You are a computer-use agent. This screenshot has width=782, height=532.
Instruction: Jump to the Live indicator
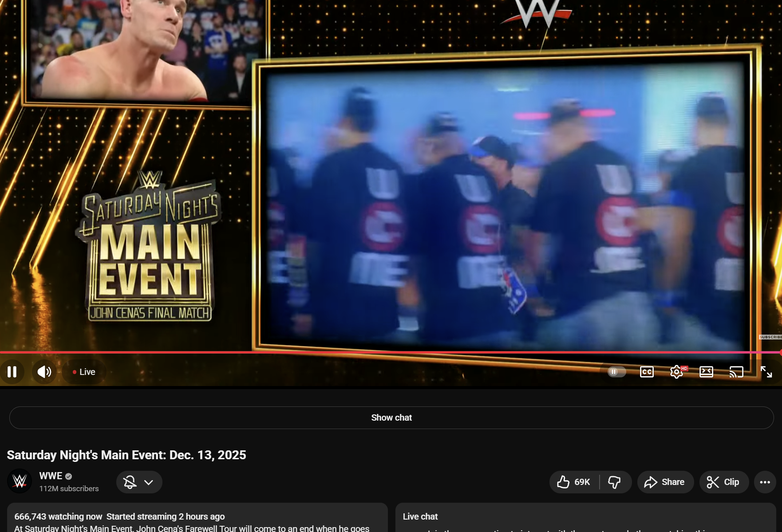click(x=84, y=372)
